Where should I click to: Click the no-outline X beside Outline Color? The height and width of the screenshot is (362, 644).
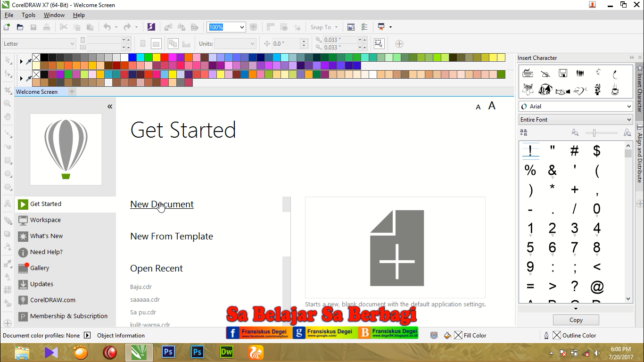point(557,336)
